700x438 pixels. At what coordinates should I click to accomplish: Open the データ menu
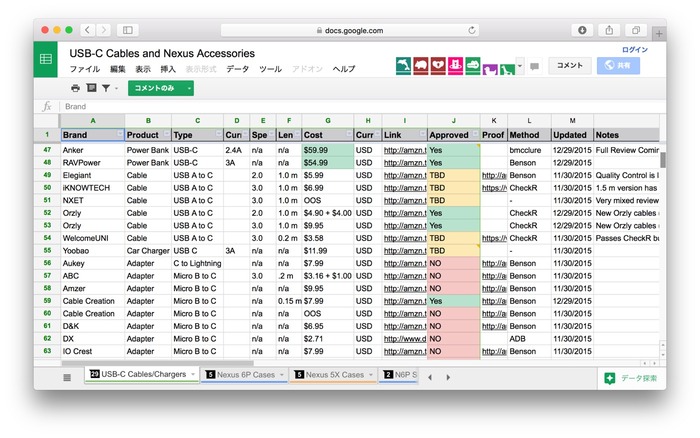238,69
